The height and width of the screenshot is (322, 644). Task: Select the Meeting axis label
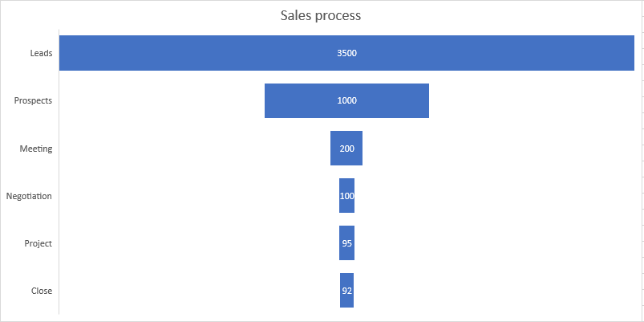tap(36, 149)
